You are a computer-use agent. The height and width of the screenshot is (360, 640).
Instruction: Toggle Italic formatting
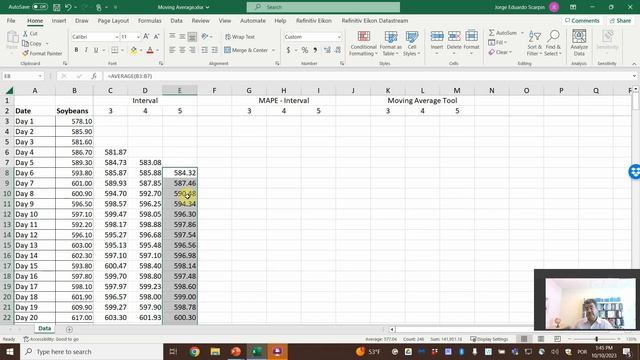point(86,50)
